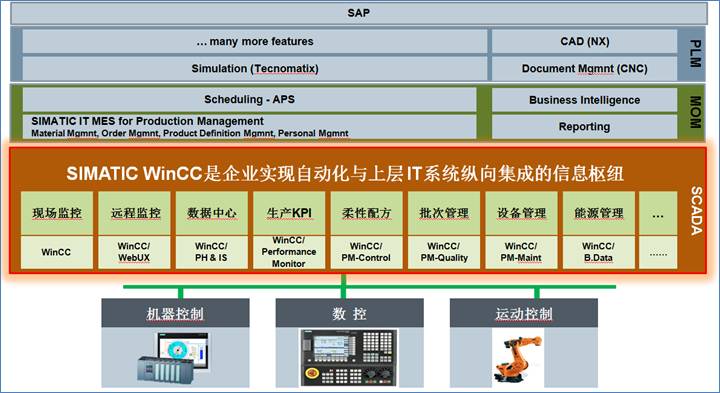Viewport: 720px width, 393px height.
Task: Click the SIMATIC IT MES box
Action: (249, 126)
